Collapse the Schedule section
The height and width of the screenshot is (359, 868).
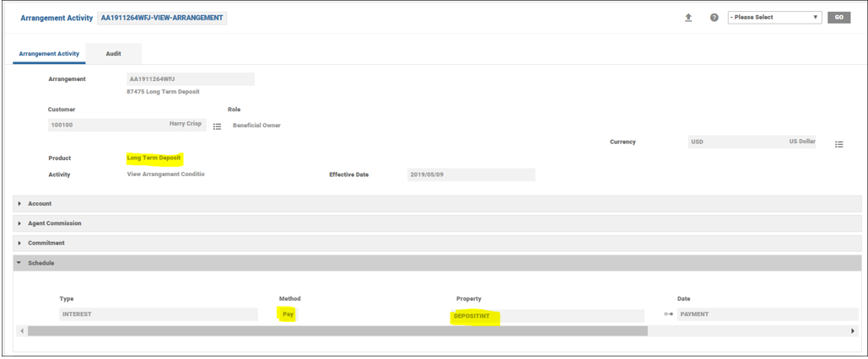click(x=40, y=263)
